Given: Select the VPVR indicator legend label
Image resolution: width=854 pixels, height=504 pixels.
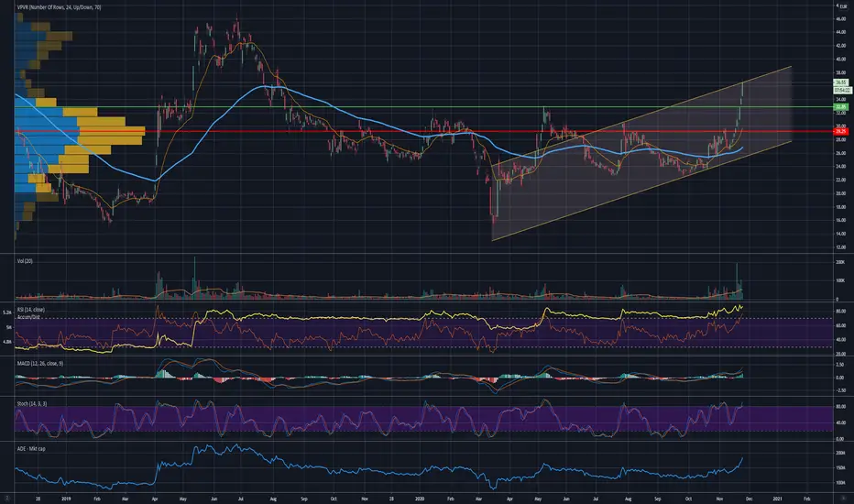Looking at the screenshot, I should tap(59, 7).
